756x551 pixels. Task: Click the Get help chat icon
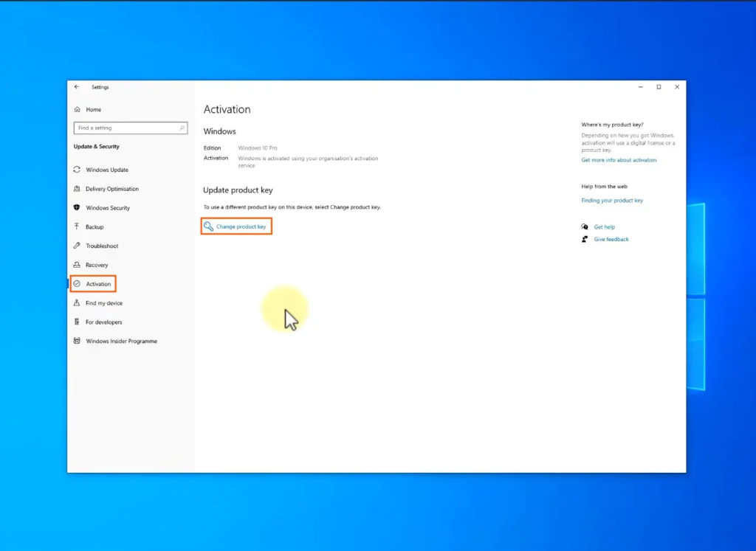585,227
